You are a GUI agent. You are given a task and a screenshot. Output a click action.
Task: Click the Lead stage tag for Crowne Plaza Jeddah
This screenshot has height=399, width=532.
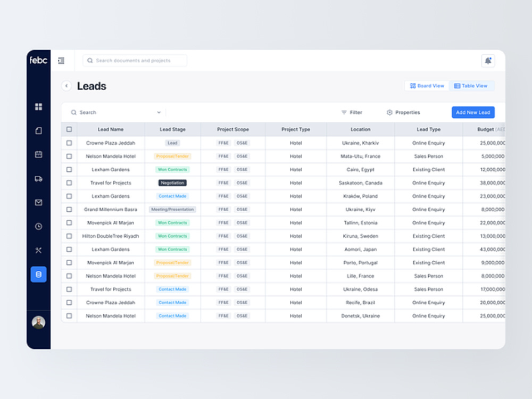coord(172,143)
